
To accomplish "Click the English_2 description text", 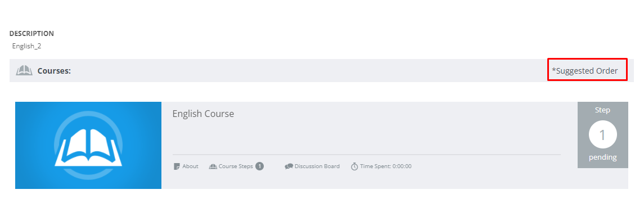I will [x=26, y=46].
